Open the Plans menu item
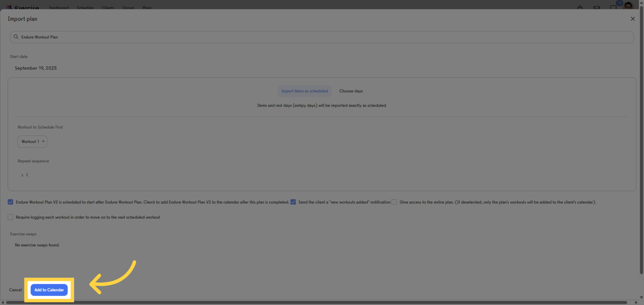The image size is (644, 305). [147, 8]
